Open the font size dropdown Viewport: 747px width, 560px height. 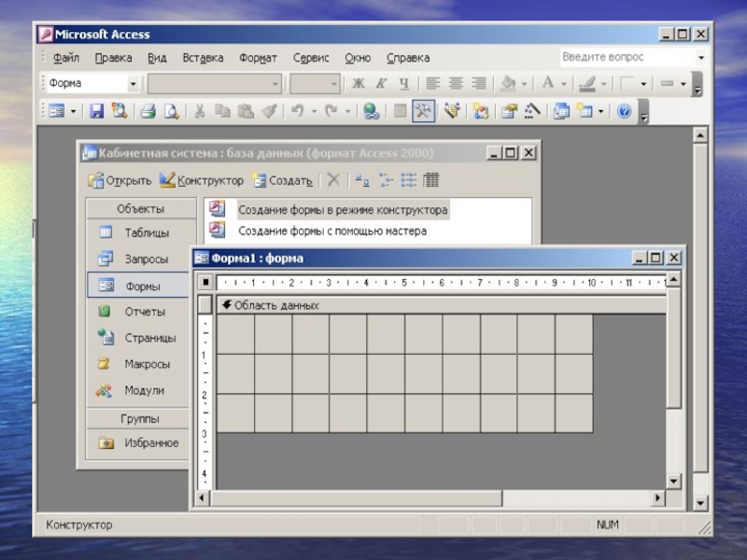pyautogui.click(x=333, y=84)
